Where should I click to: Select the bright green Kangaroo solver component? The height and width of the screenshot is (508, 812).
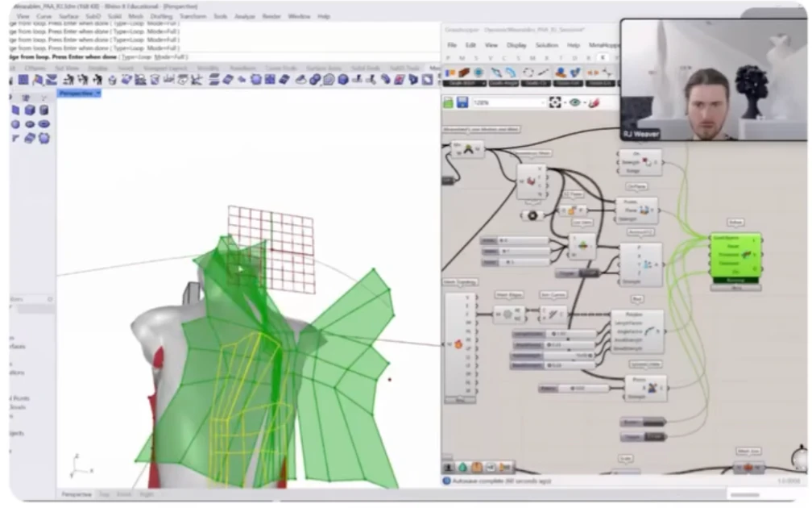pyautogui.click(x=735, y=259)
